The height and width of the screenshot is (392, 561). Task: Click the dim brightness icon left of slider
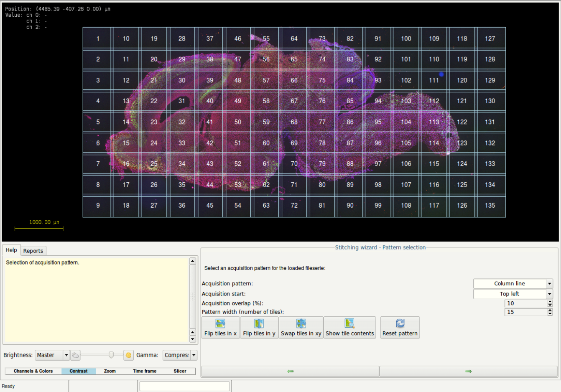tap(75, 355)
